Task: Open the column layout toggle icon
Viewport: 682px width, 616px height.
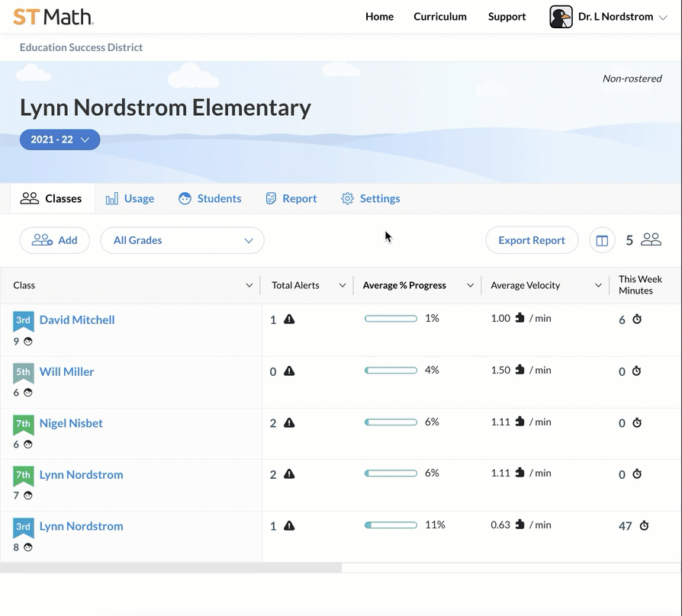Action: click(x=602, y=240)
